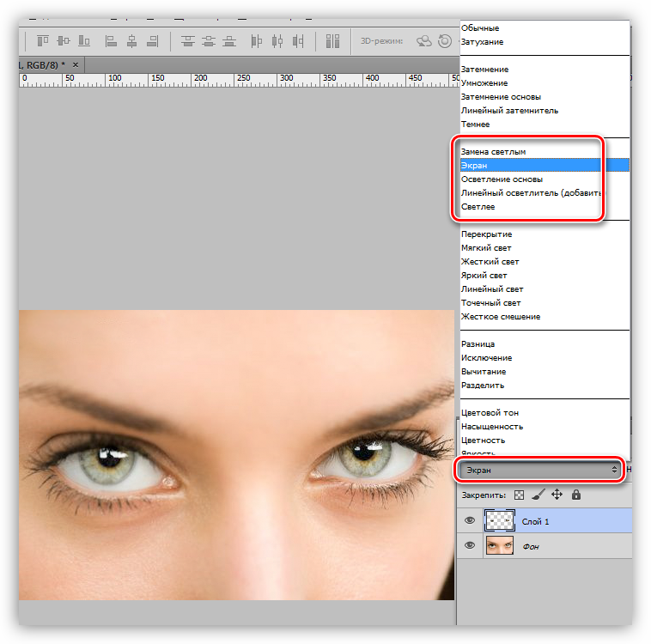The image size is (651, 644).
Task: Choose the Исключение blend mode
Action: click(x=486, y=357)
